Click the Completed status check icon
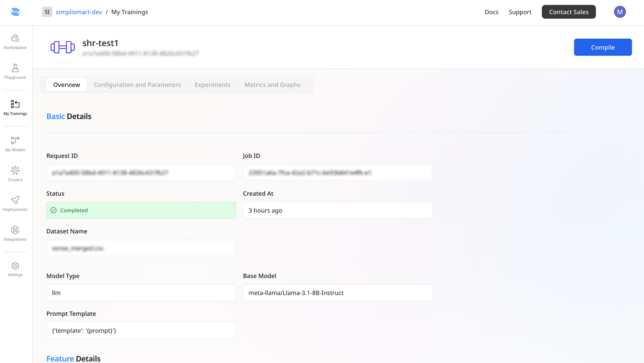This screenshot has height=363, width=644. [53, 210]
